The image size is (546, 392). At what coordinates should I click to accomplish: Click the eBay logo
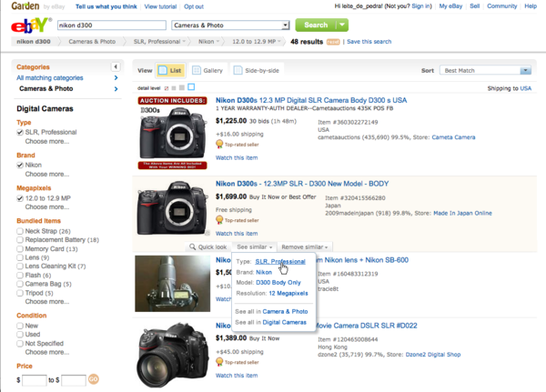point(31,25)
